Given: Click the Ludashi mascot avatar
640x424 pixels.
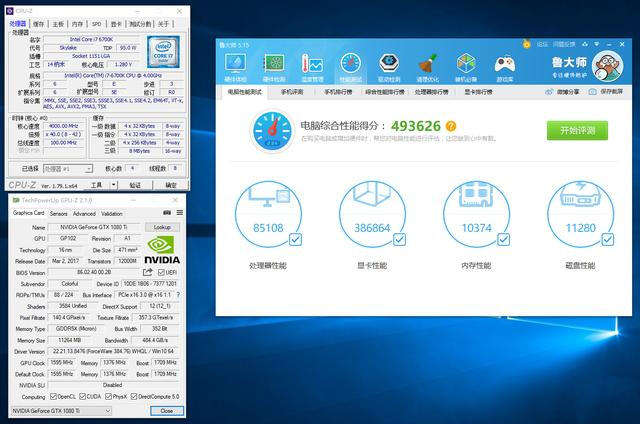Looking at the screenshot, I should coord(607,66).
